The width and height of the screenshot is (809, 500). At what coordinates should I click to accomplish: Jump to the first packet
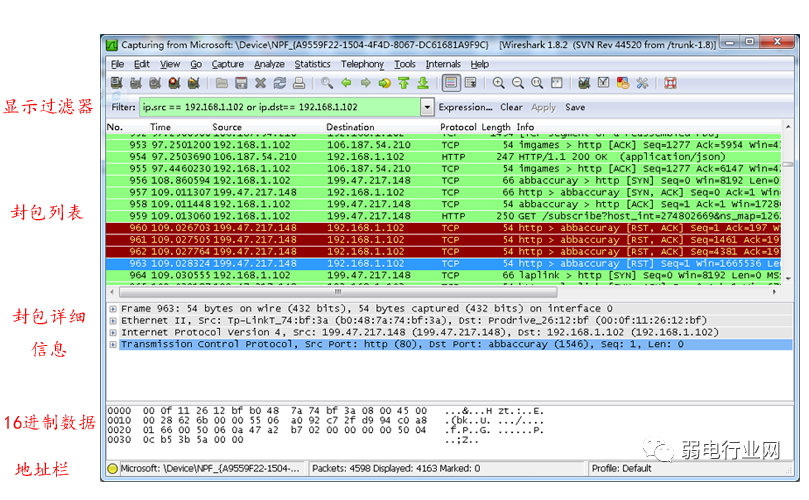point(403,83)
